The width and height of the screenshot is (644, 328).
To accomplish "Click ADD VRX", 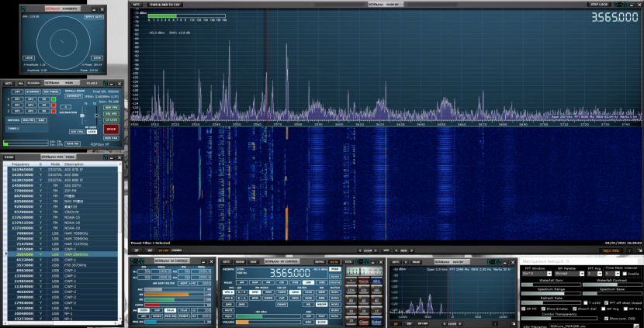I will click(x=111, y=108).
